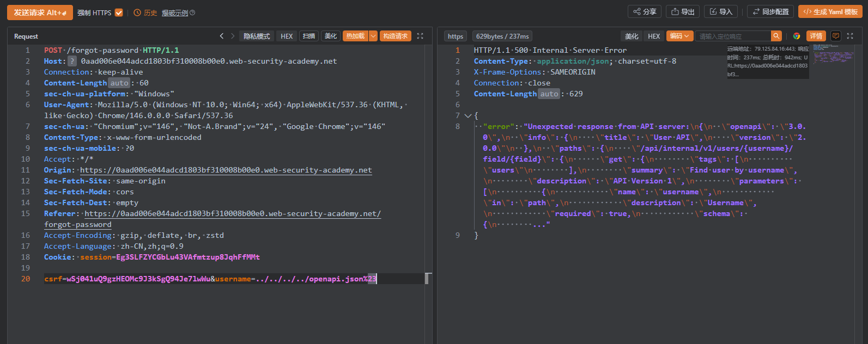Image resolution: width=868 pixels, height=344 pixels.
Task: Collapse the JSON body fold arrow
Action: click(x=468, y=115)
